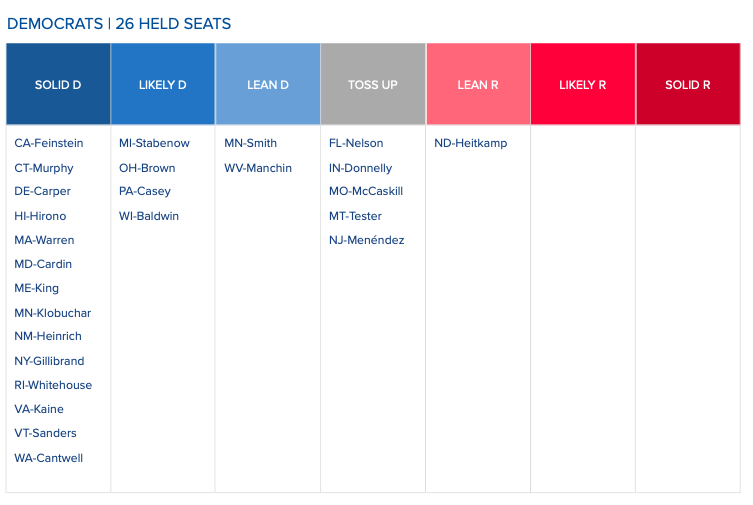The image size is (753, 505).
Task: Click the Solid R header block
Action: [688, 84]
